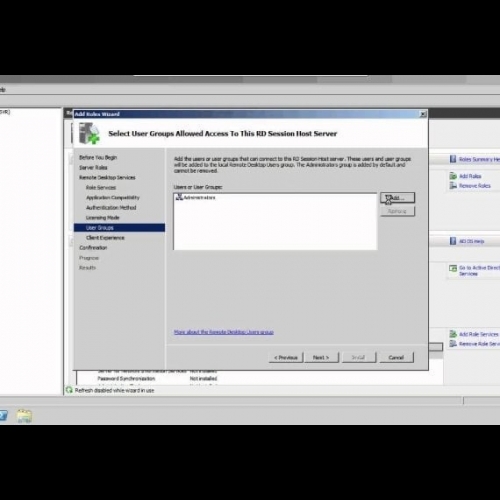Click the AD DS Help icon
This screenshot has height=500, width=500.
pos(453,241)
